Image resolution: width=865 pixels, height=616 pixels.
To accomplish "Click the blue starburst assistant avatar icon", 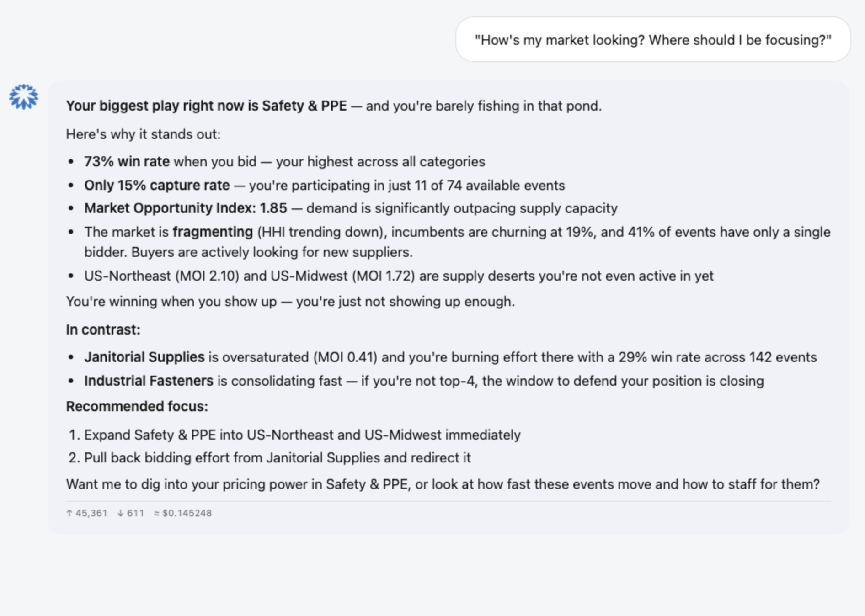I will 24,96.
